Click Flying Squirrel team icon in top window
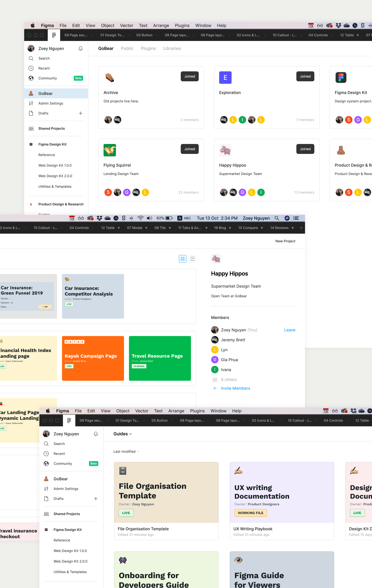Image resolution: width=372 pixels, height=588 pixels. (110, 150)
